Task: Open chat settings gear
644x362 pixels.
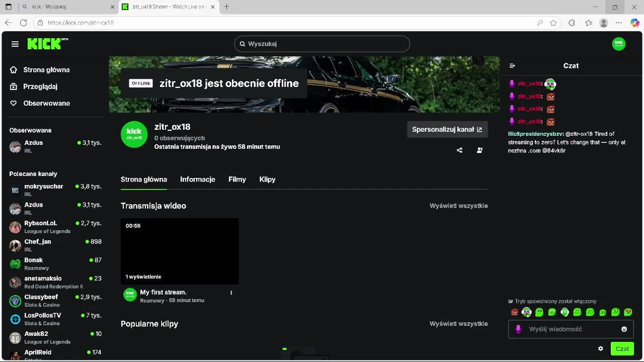Action: pyautogui.click(x=600, y=348)
